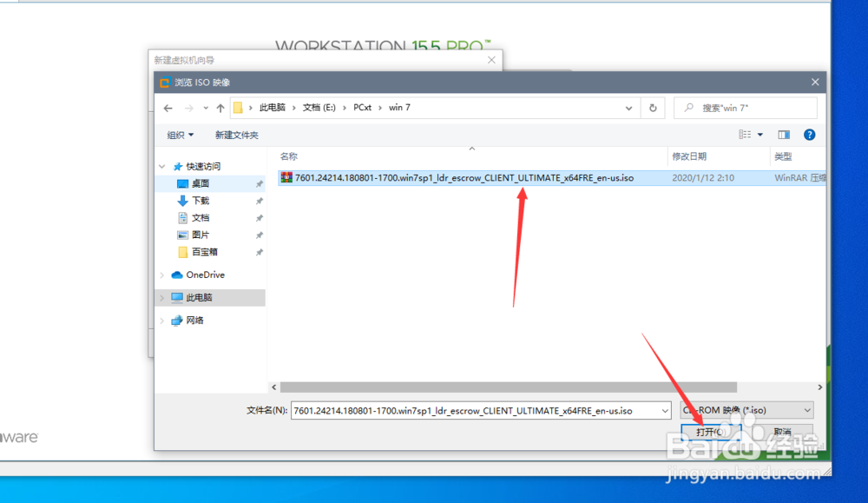Go back using the back arrow
Viewport: 868px width, 503px height.
point(168,108)
